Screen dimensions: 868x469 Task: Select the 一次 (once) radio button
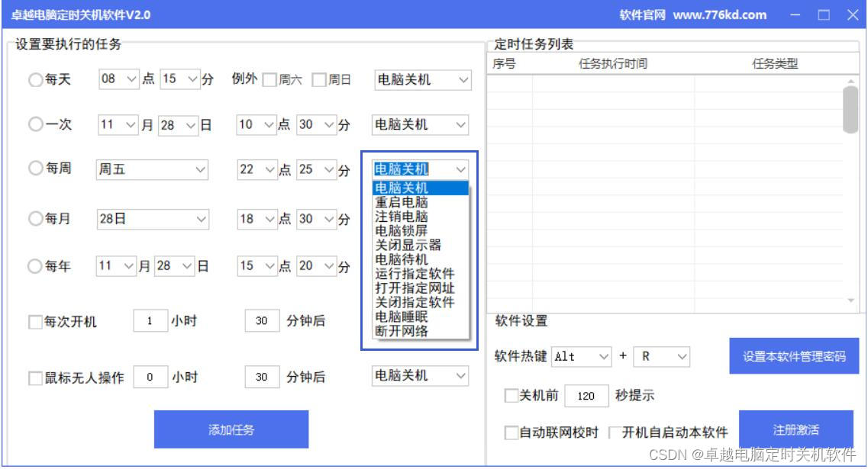click(35, 124)
